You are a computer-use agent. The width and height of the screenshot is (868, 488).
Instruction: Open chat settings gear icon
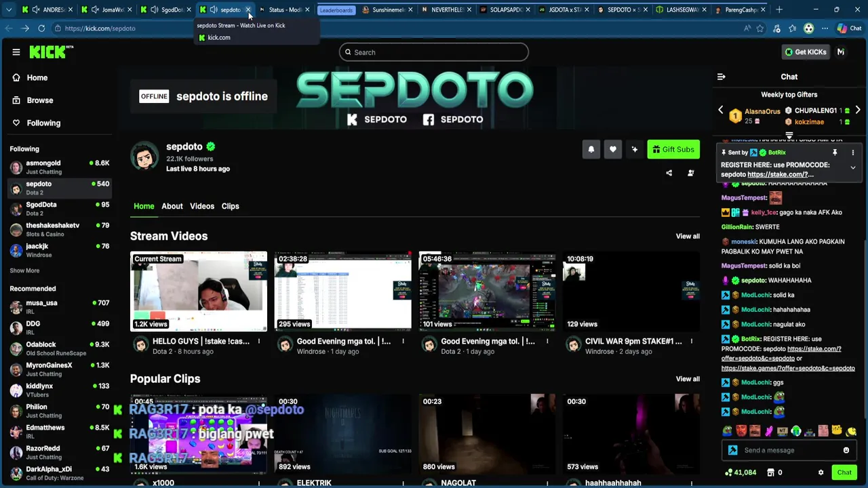pos(821,472)
